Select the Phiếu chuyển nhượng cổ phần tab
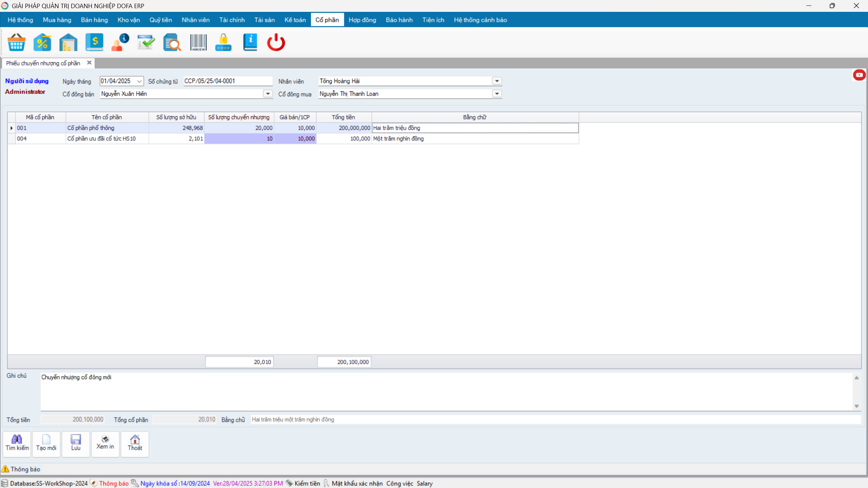The height and width of the screenshot is (488, 868). tap(43, 63)
